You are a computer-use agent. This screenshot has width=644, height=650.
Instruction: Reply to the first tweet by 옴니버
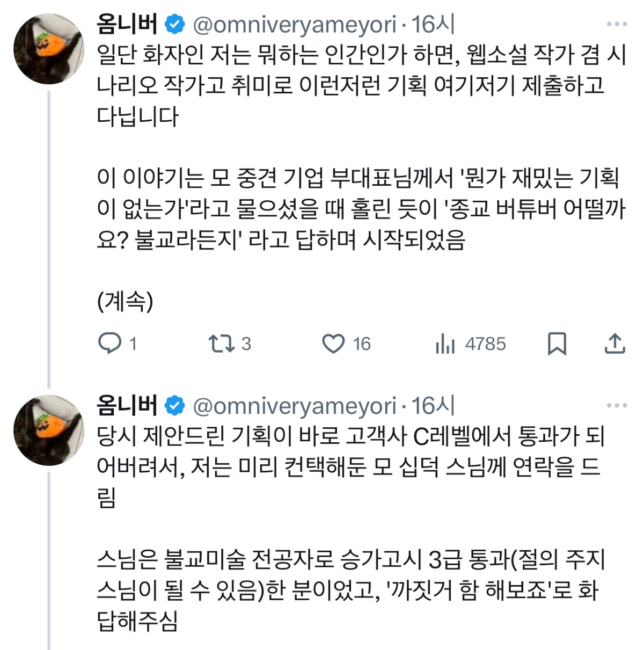(110, 344)
